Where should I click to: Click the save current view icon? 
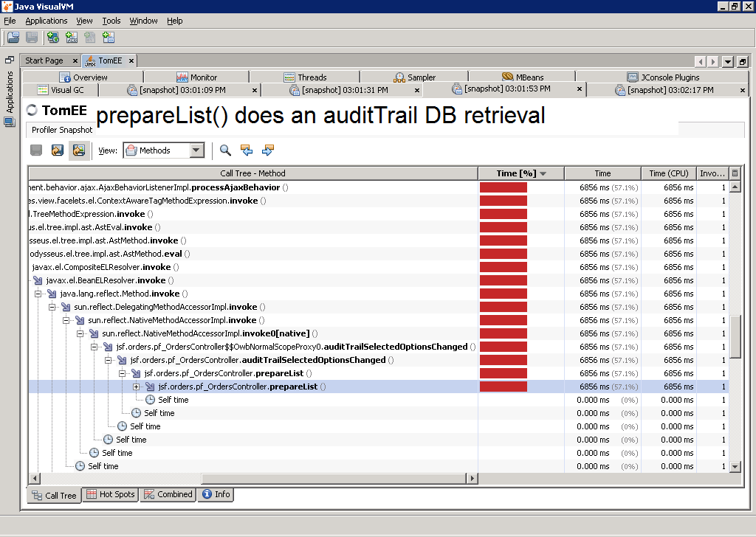pos(78,150)
